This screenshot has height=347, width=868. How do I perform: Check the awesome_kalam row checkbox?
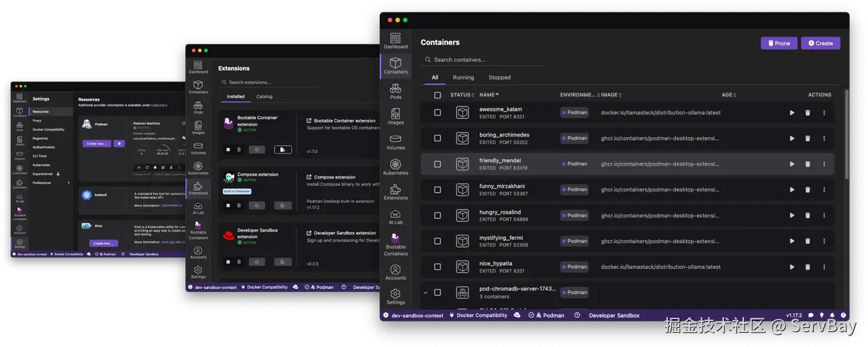tap(437, 113)
